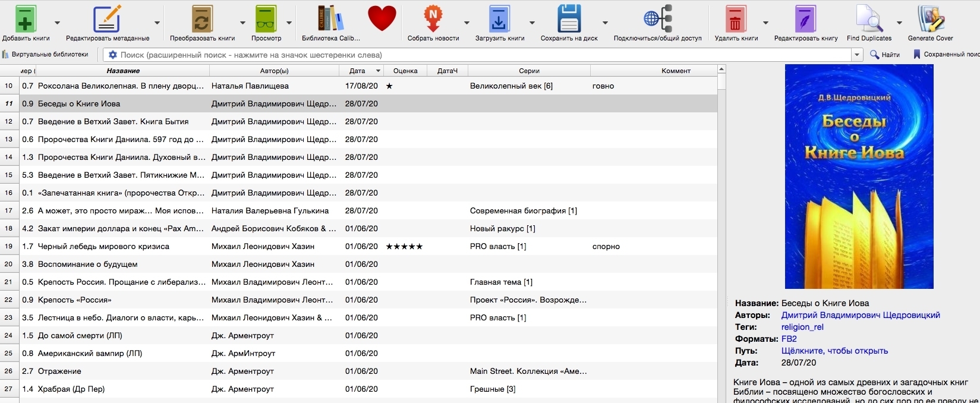Open Find Duplicates tool
This screenshot has width=980, height=403.
(x=869, y=20)
